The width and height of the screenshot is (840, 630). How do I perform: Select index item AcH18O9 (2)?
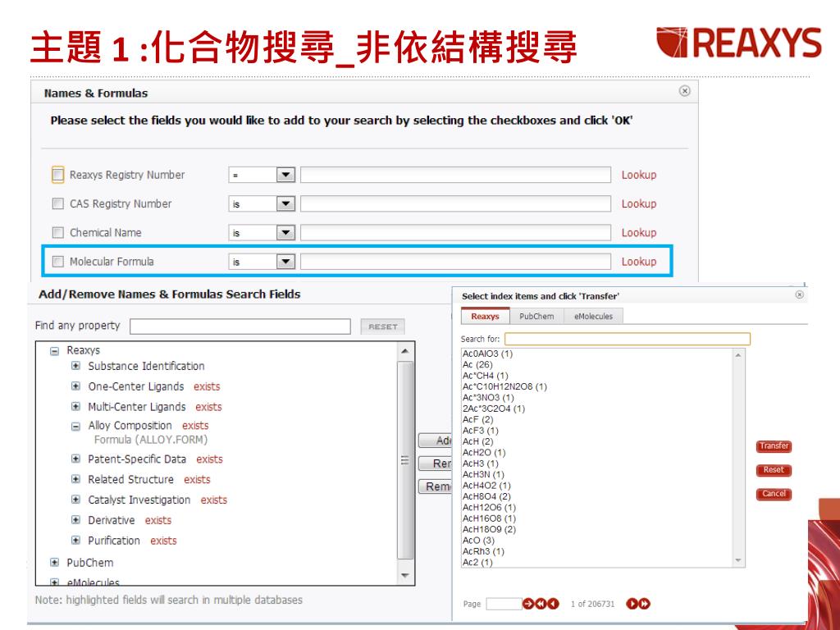point(489,529)
